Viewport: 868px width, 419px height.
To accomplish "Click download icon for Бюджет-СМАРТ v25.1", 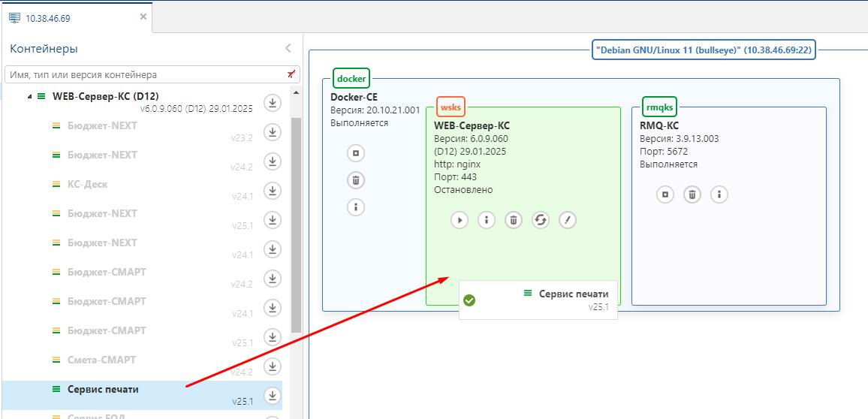I will point(273,338).
